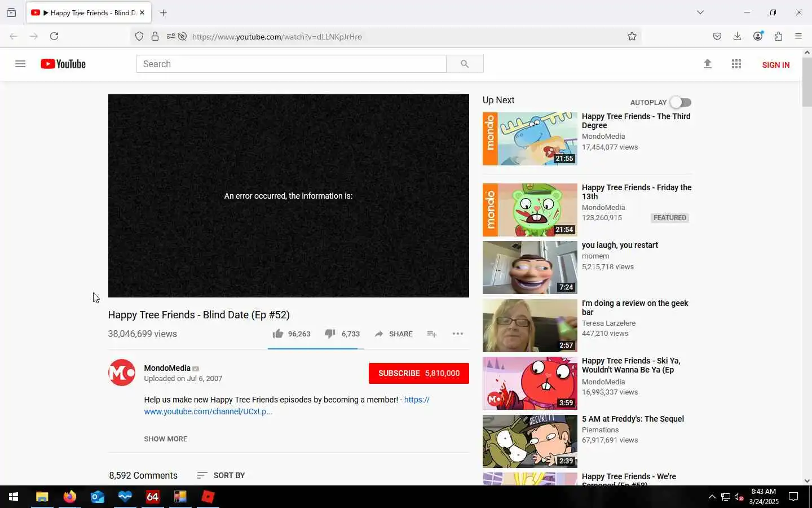The height and width of the screenshot is (508, 812).
Task: Go to the YouTube home logo
Action: click(63, 64)
